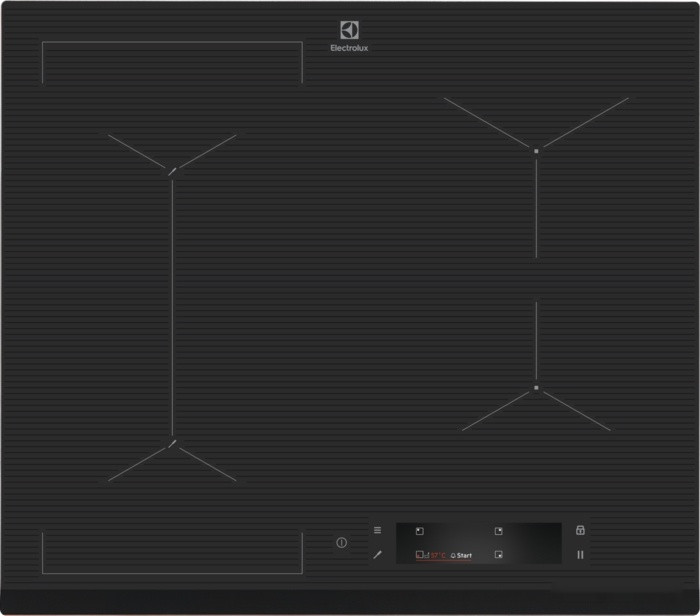Tap the food probe sensor icon

(x=377, y=554)
